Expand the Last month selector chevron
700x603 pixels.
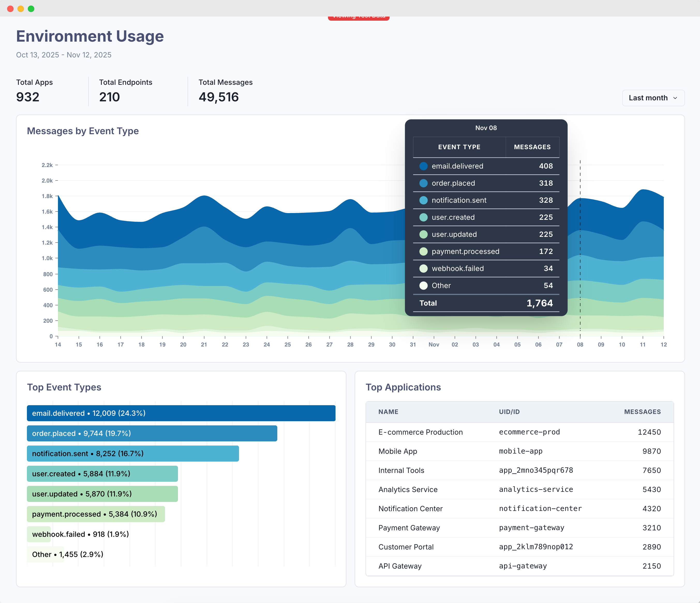(676, 98)
